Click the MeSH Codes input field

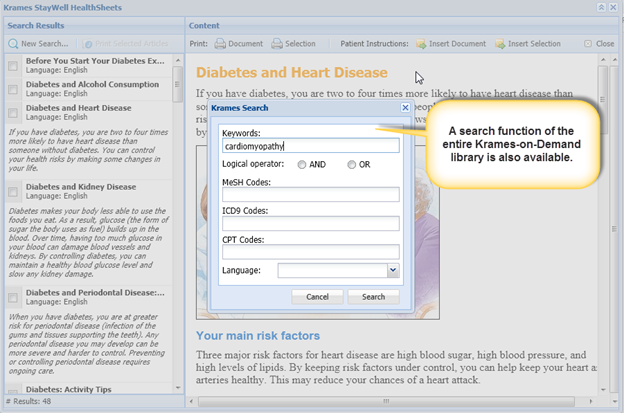pos(311,195)
